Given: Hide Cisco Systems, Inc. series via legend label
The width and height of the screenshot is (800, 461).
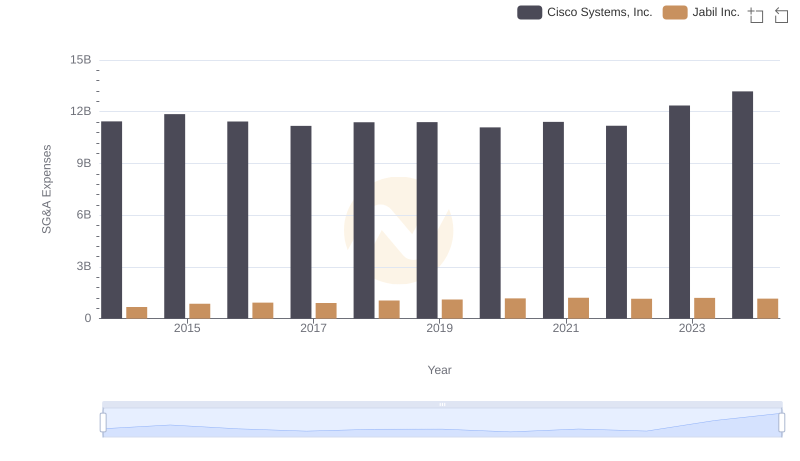Looking at the screenshot, I should 599,12.
